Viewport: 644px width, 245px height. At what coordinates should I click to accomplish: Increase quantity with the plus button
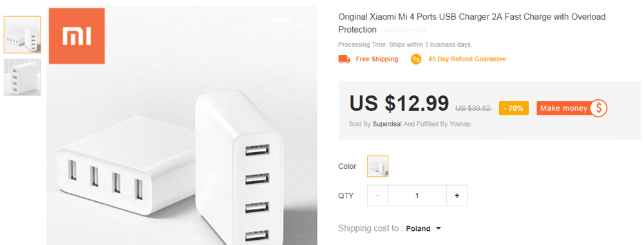(x=457, y=195)
